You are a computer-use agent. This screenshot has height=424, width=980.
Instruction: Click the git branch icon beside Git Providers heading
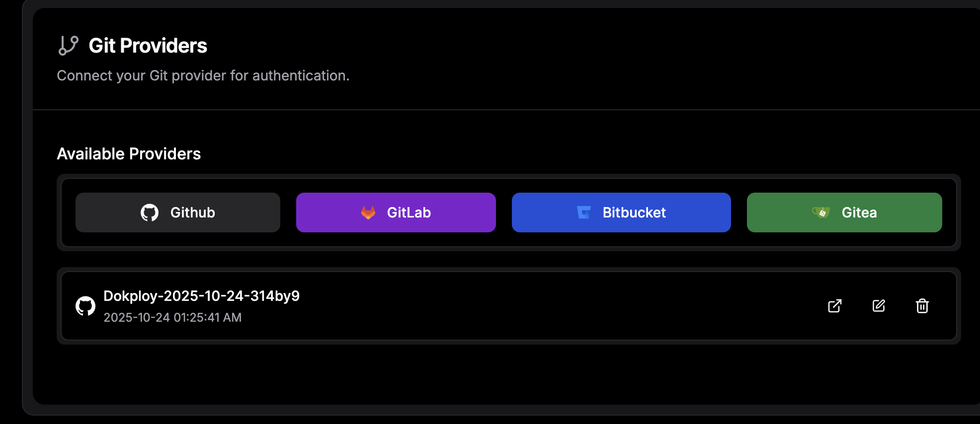(x=68, y=45)
